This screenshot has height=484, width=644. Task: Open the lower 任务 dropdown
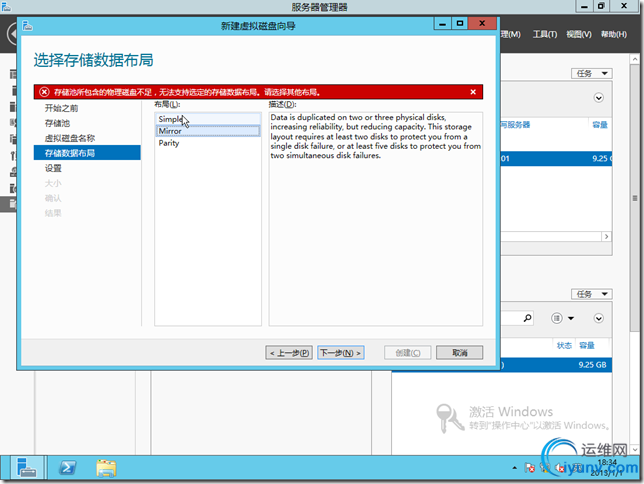tap(591, 294)
